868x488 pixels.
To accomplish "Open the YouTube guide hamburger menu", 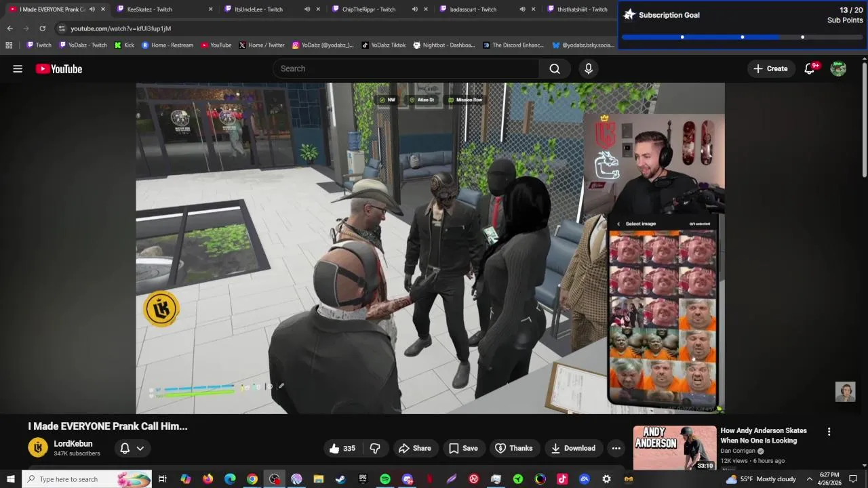I will point(18,68).
